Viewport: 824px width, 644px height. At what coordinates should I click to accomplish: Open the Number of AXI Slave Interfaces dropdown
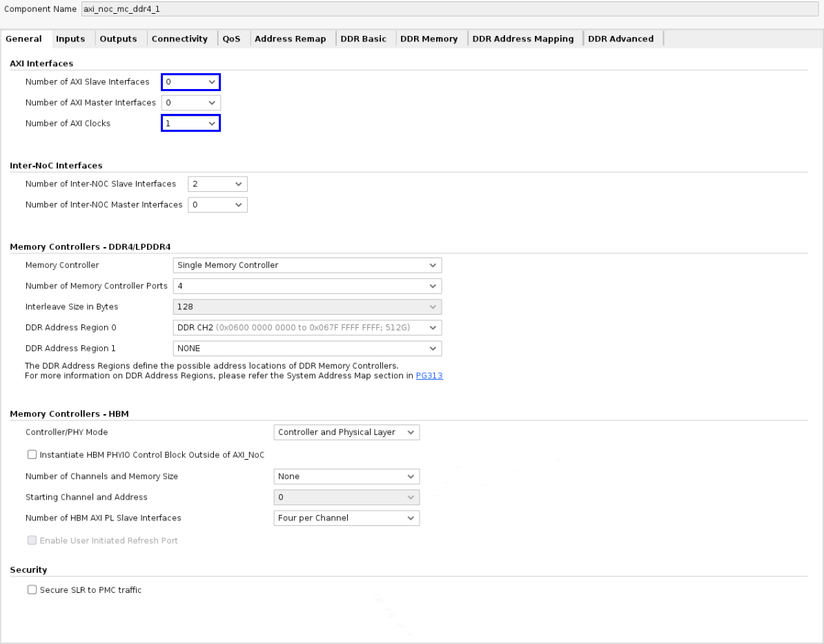coord(191,82)
